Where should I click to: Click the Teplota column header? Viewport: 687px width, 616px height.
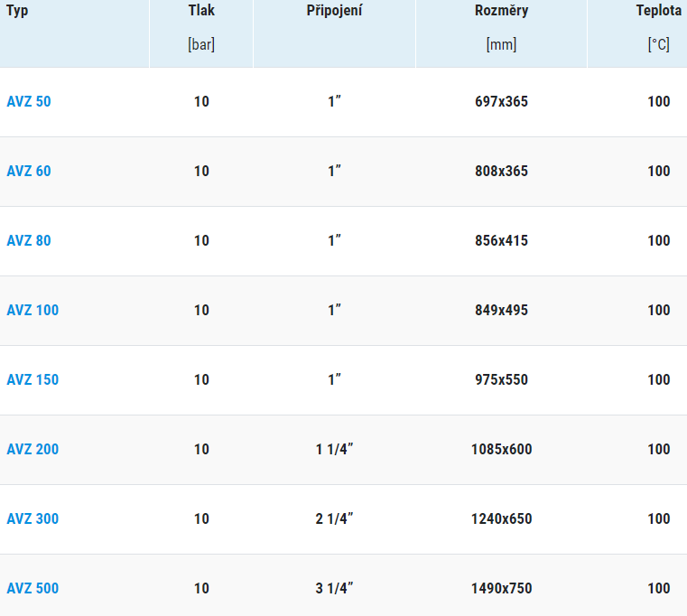(658, 11)
